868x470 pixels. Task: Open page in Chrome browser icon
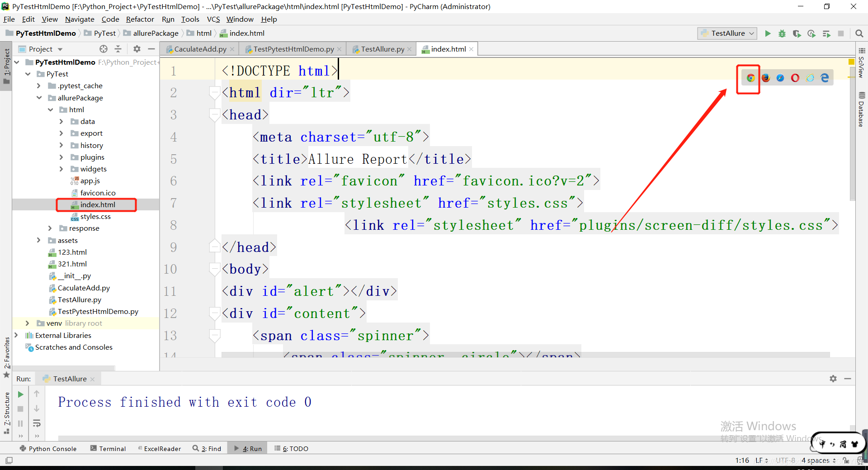coord(750,78)
